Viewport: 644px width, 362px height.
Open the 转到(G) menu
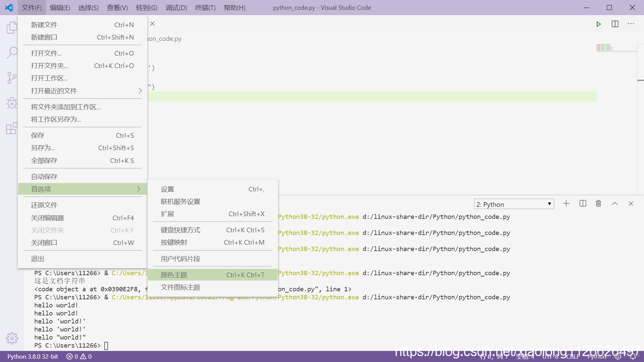pyautogui.click(x=147, y=7)
